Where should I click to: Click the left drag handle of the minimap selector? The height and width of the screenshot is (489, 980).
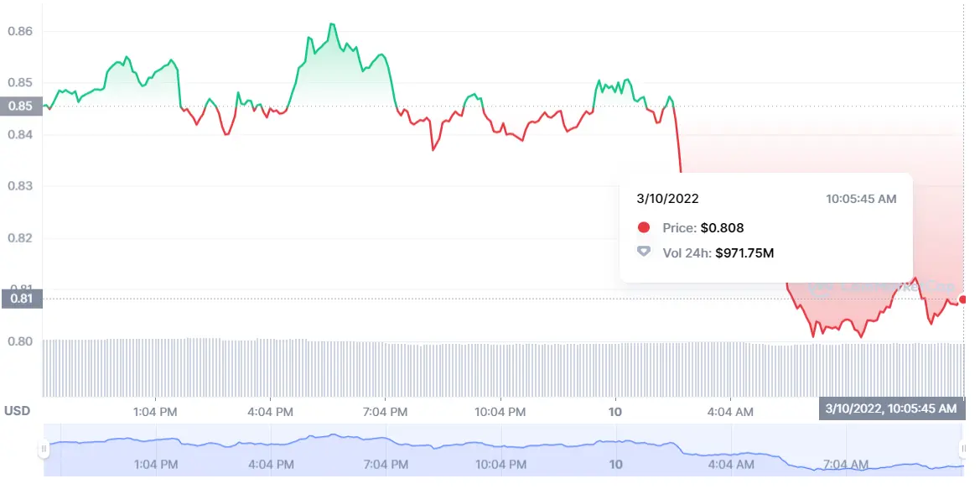click(44, 448)
